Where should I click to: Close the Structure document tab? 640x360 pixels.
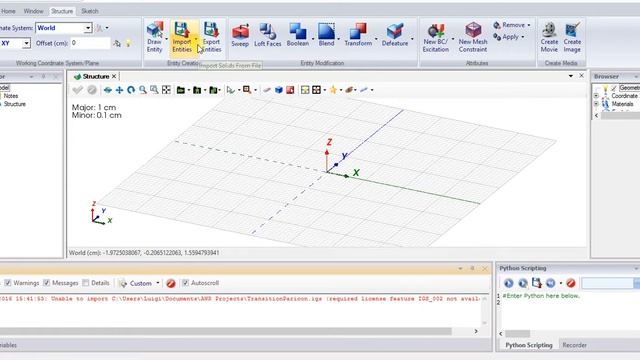114,76
